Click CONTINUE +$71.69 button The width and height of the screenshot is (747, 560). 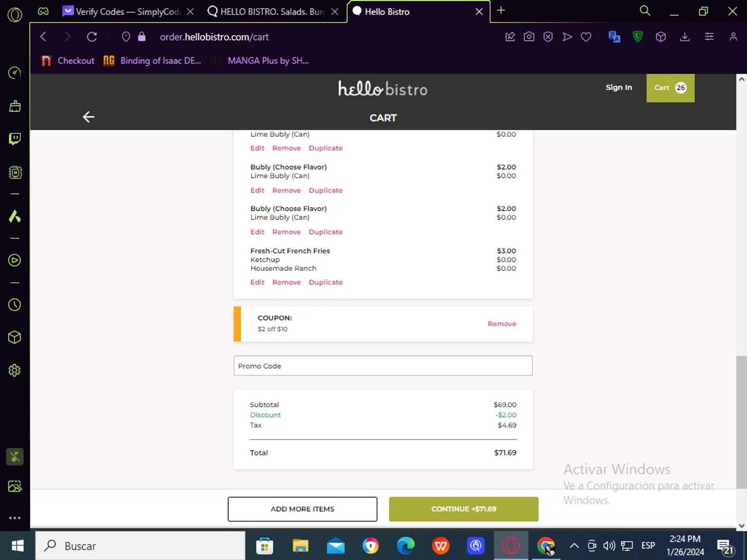[464, 509]
